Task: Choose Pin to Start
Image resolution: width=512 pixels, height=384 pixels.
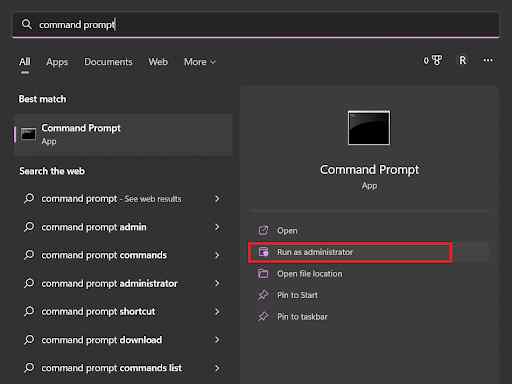Action: click(368, 295)
